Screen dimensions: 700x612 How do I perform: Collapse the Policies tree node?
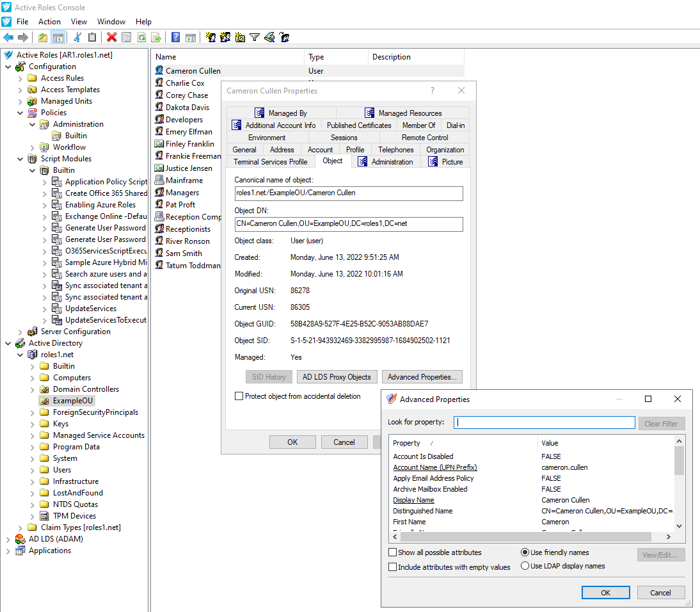tap(20, 113)
